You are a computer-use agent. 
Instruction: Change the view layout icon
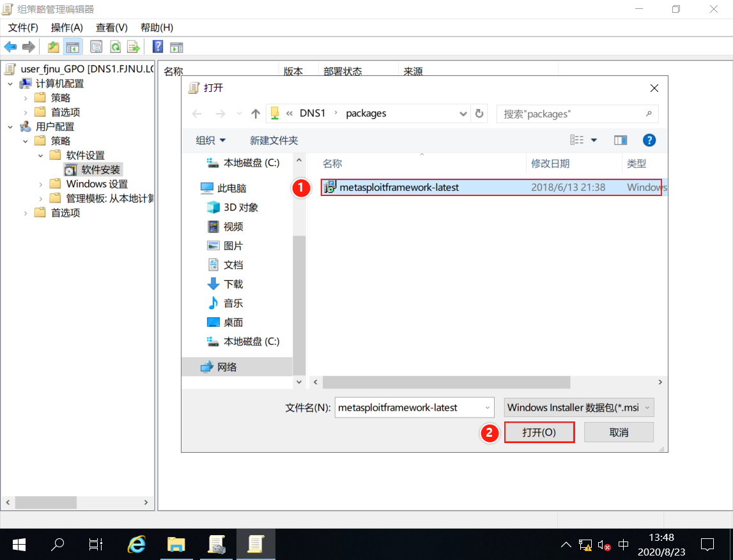coord(576,140)
